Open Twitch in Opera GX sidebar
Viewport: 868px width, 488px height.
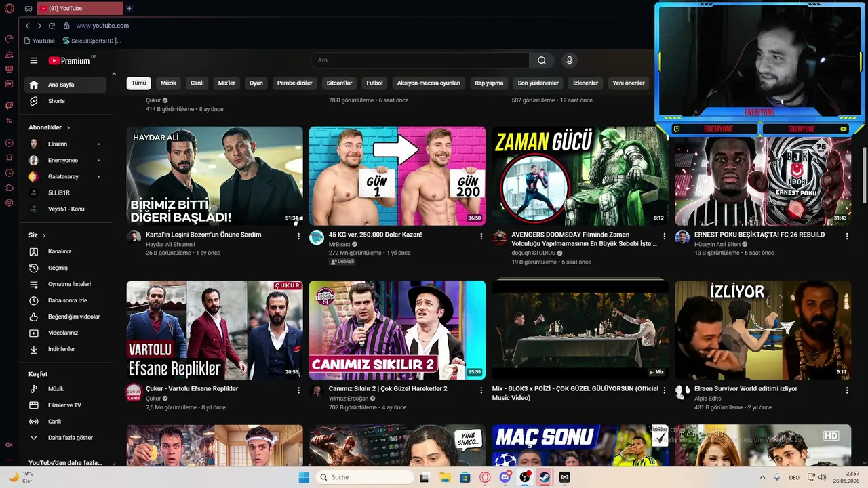[x=9, y=106]
